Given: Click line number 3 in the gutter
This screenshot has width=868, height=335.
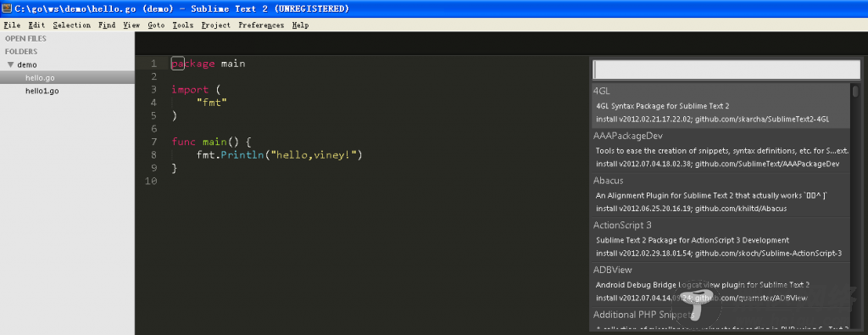Looking at the screenshot, I should pos(154,90).
